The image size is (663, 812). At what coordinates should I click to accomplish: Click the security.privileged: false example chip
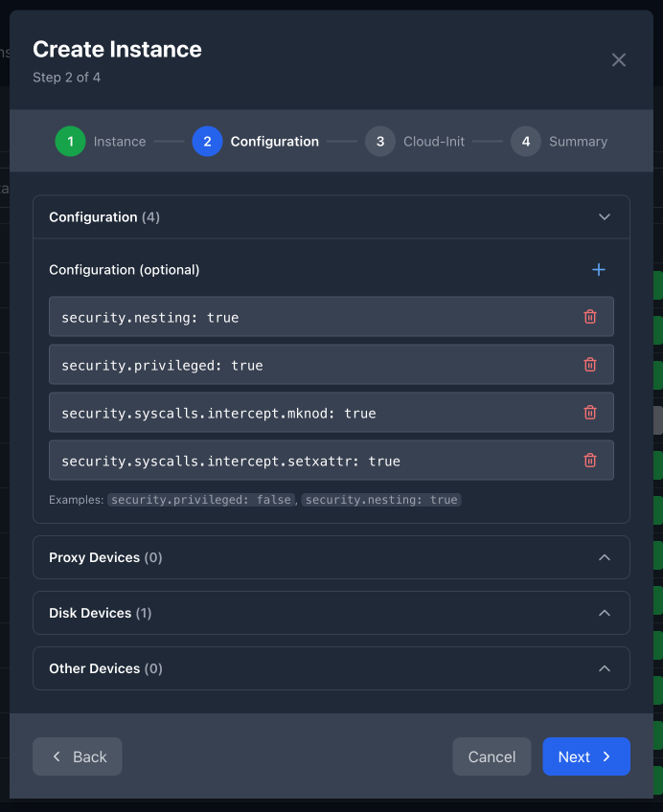click(200, 499)
